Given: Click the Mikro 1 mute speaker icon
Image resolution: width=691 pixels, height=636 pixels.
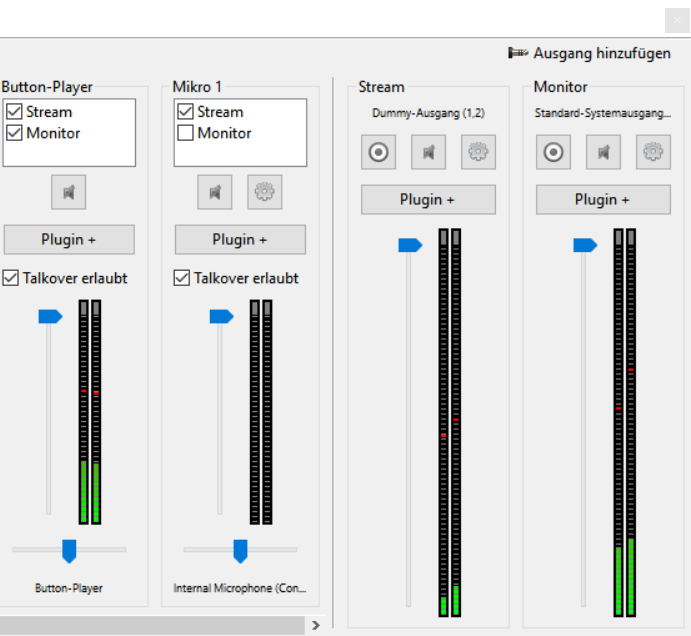Looking at the screenshot, I should [215, 192].
